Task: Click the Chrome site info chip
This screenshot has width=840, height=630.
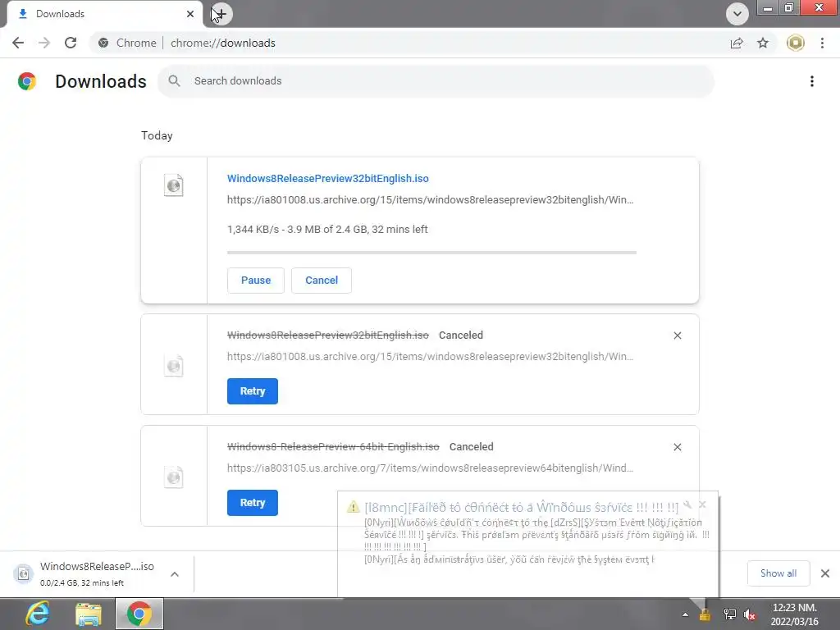Action: click(x=127, y=43)
